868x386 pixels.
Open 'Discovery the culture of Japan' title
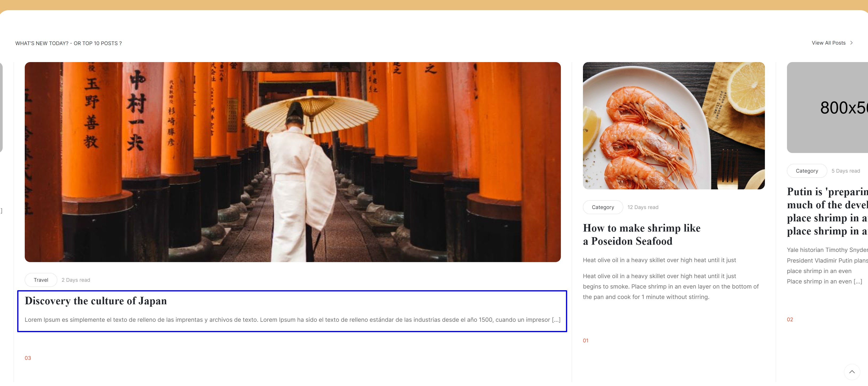coord(96,301)
